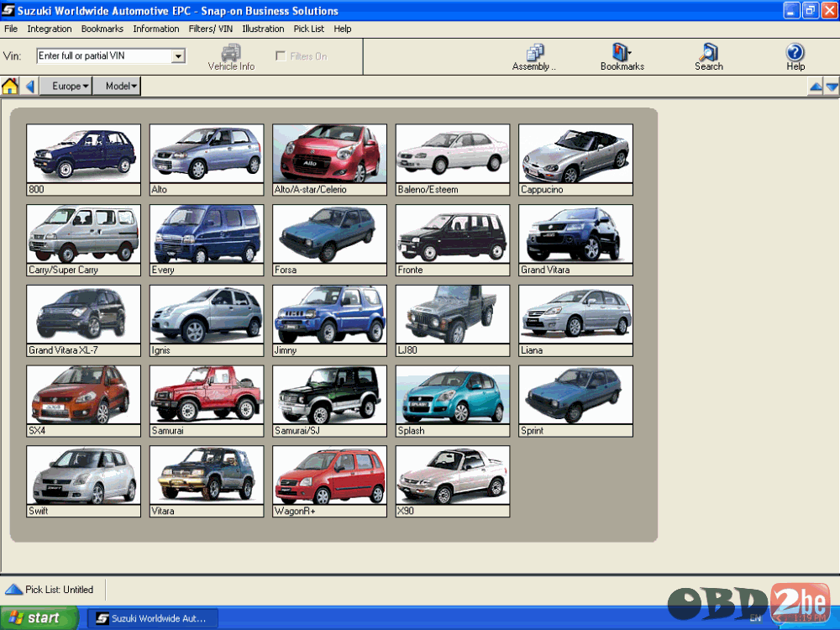Choose the Baleno/Esteem car thumbnail
This screenshot has width=840, height=630.
tap(453, 160)
